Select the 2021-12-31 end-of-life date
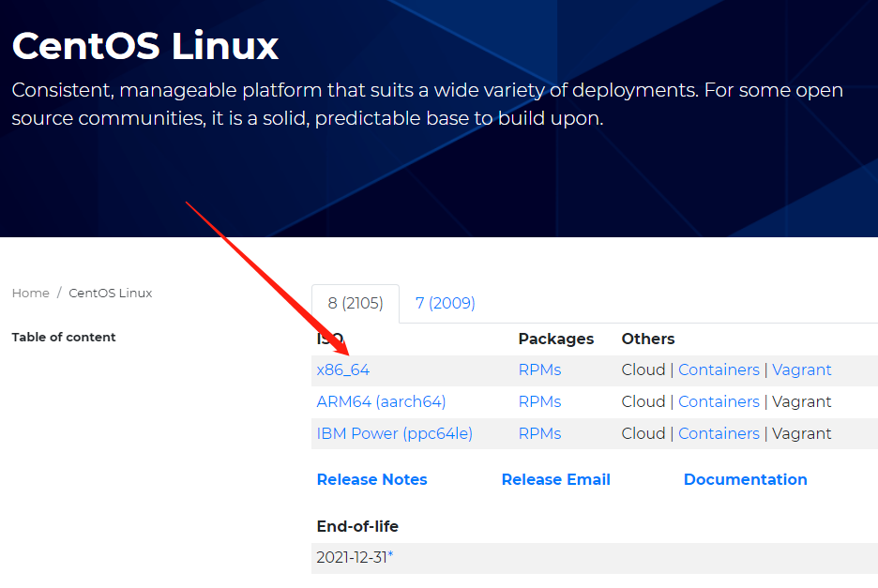Viewport: 878px width, 588px height. click(352, 558)
